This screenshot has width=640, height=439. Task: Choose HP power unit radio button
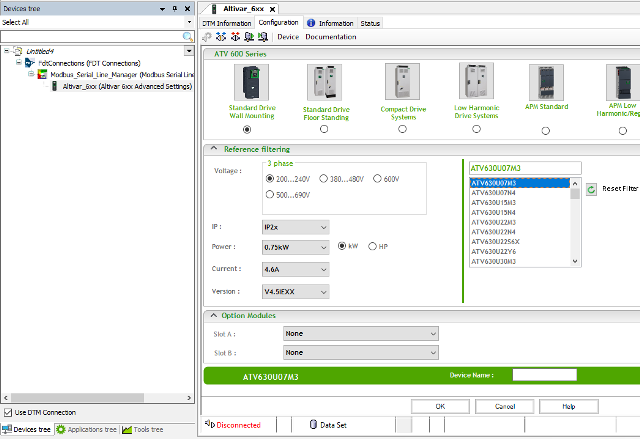click(x=373, y=246)
